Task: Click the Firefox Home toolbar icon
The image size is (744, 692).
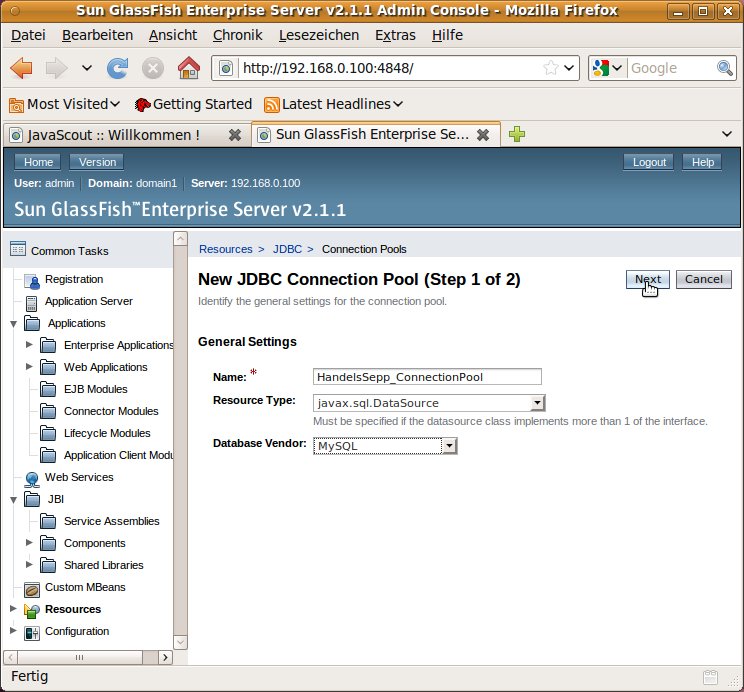Action: click(x=187, y=68)
